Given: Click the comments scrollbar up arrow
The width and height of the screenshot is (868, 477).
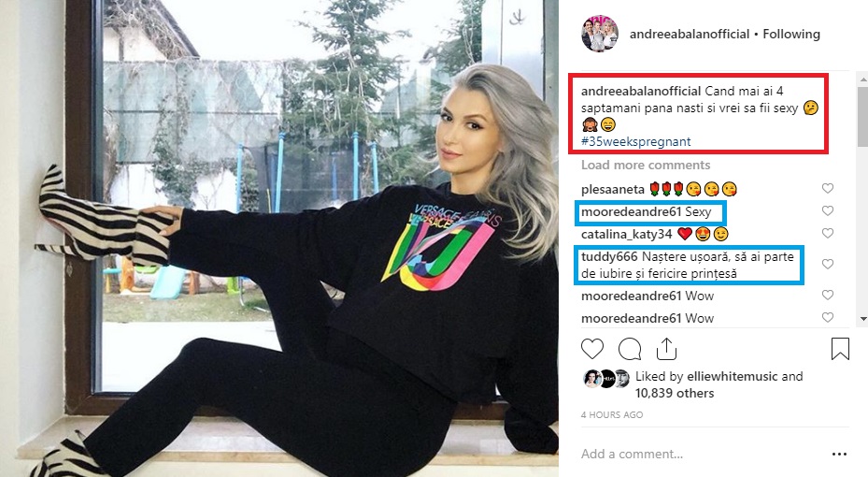Looking at the screenshot, I should [863, 79].
